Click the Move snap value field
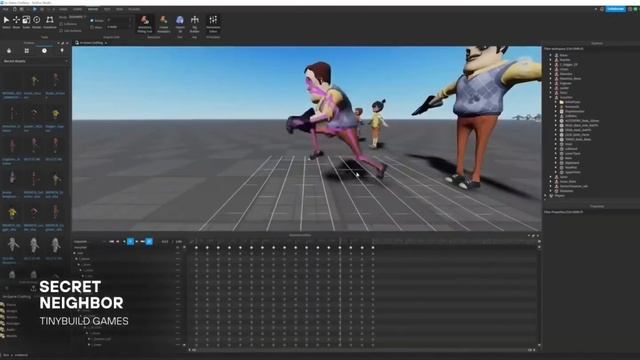 tap(118, 27)
